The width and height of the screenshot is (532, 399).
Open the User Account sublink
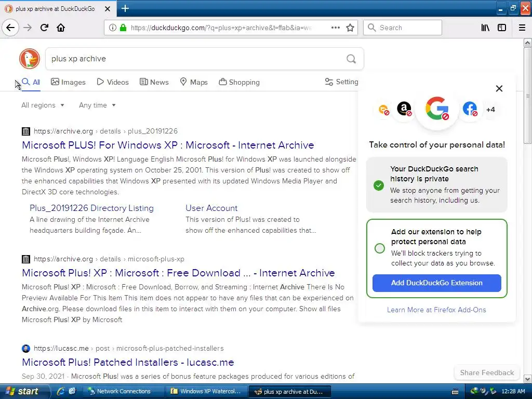(211, 208)
